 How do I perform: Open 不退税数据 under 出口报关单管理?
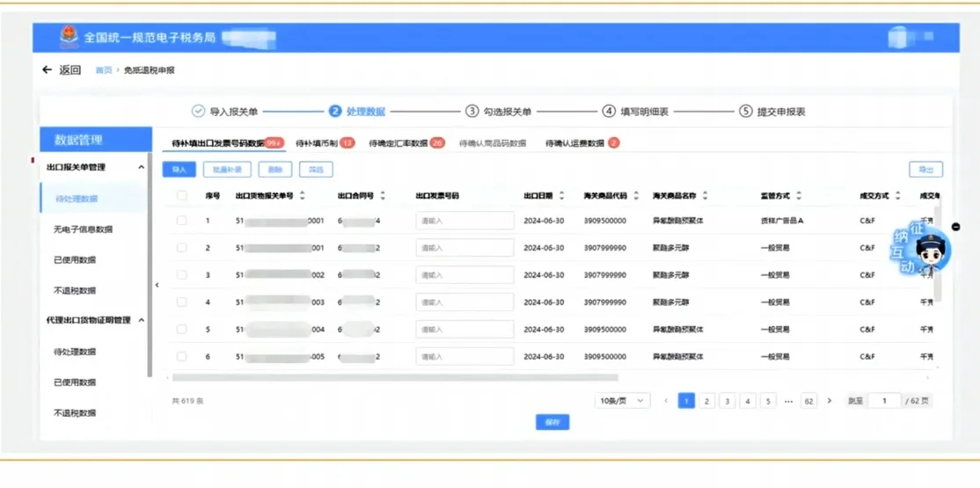(75, 290)
